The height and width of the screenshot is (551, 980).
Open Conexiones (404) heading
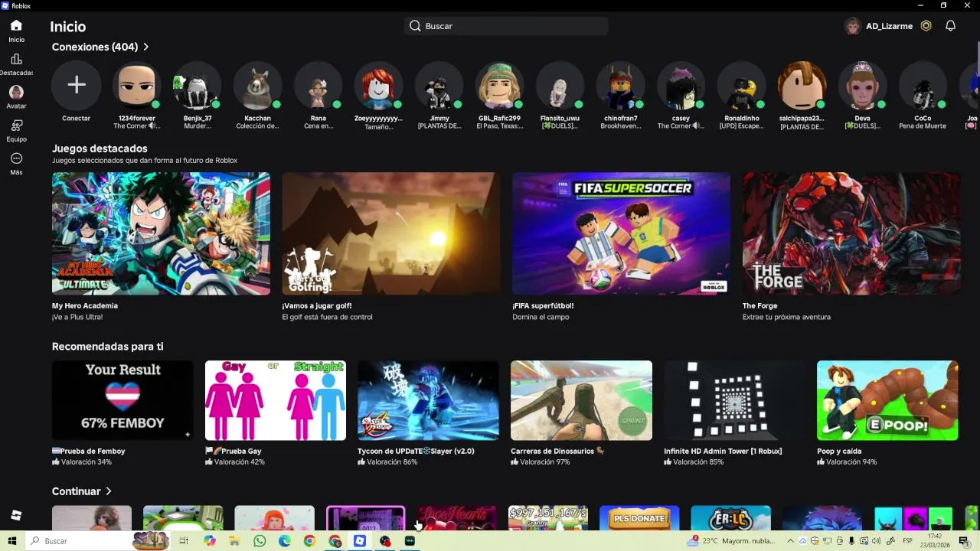point(95,47)
